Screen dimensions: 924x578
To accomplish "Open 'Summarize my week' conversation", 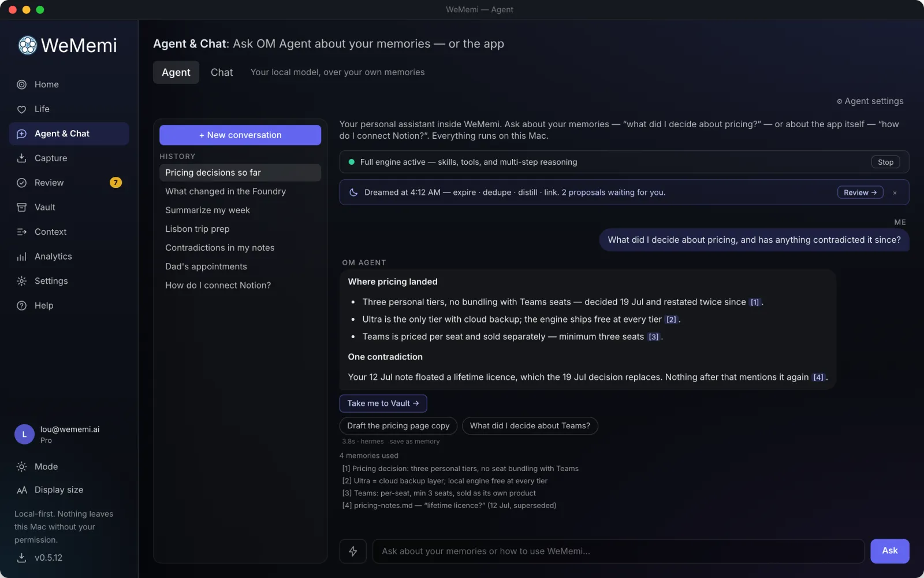I will point(240,210).
